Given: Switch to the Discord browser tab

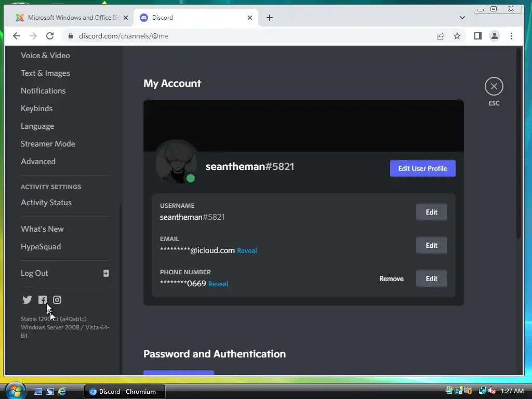Looking at the screenshot, I should [196, 18].
